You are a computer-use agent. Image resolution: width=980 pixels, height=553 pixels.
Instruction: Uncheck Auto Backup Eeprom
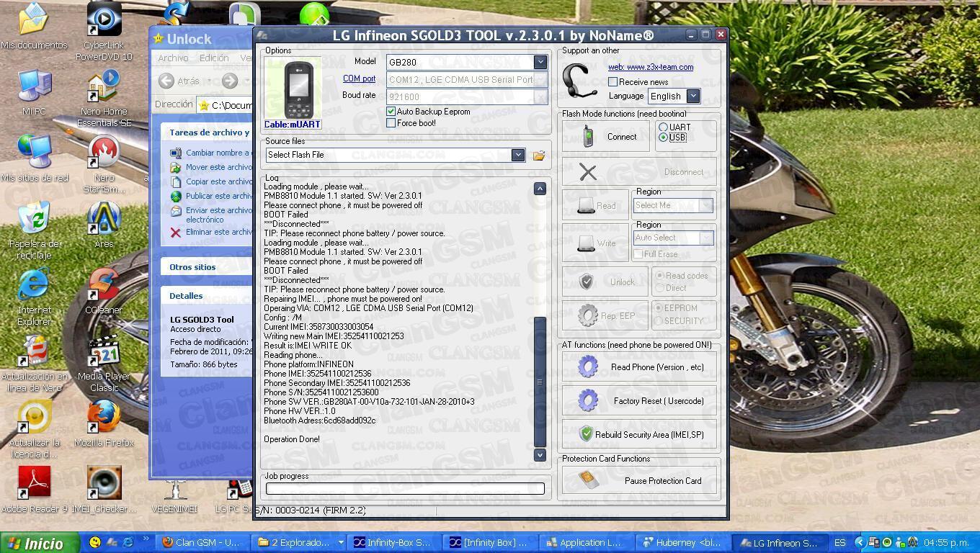(x=391, y=112)
